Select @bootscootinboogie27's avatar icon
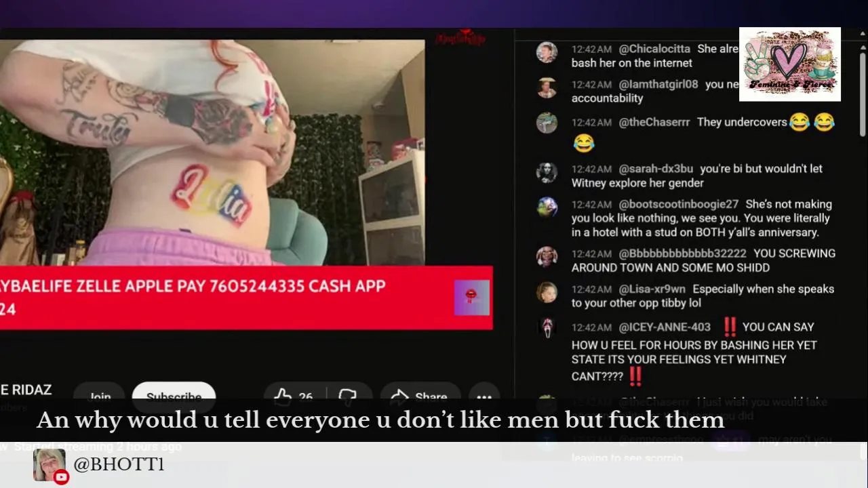The height and width of the screenshot is (488, 868). pos(547,207)
